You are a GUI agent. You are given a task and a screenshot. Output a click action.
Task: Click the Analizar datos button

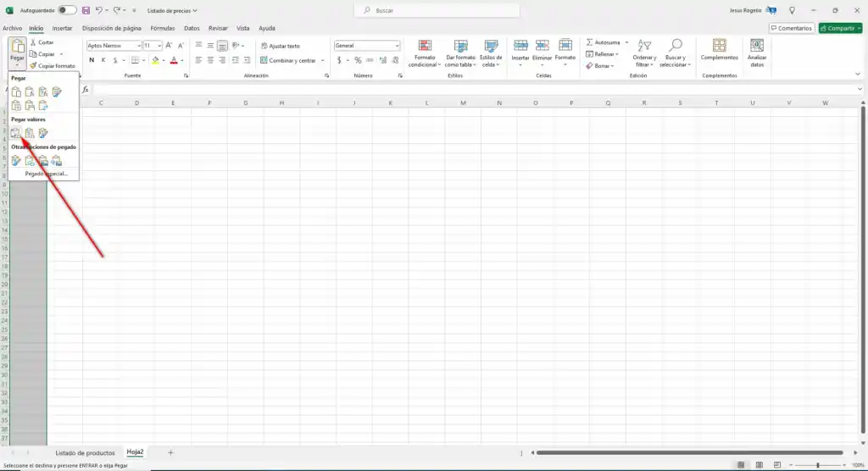[757, 53]
